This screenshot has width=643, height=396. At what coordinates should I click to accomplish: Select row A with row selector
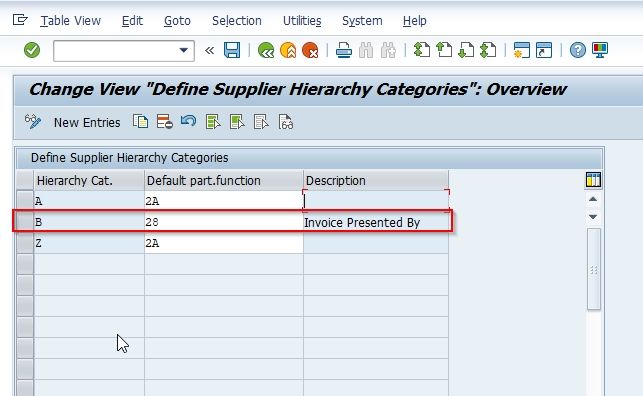(x=25, y=201)
